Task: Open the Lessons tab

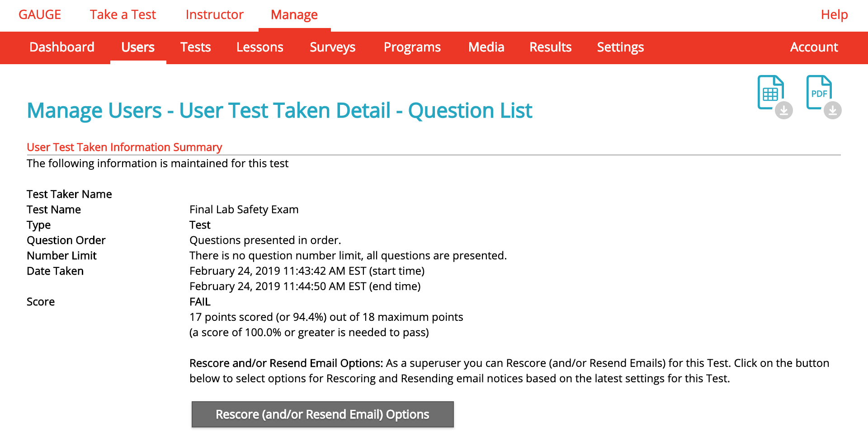Action: [260, 47]
